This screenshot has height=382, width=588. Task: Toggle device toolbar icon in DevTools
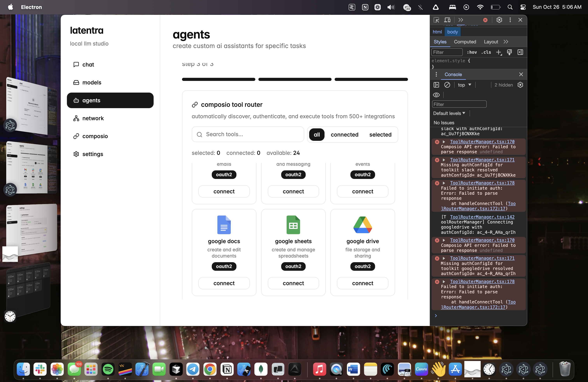(447, 20)
